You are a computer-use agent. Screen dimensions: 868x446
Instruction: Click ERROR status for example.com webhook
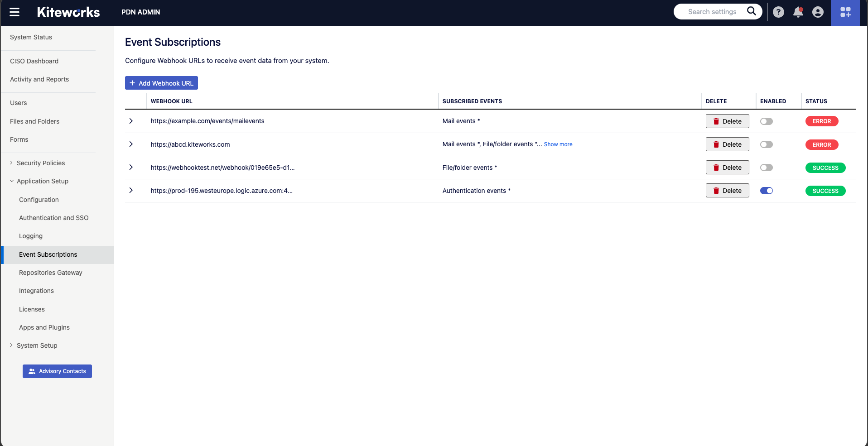[x=822, y=121]
